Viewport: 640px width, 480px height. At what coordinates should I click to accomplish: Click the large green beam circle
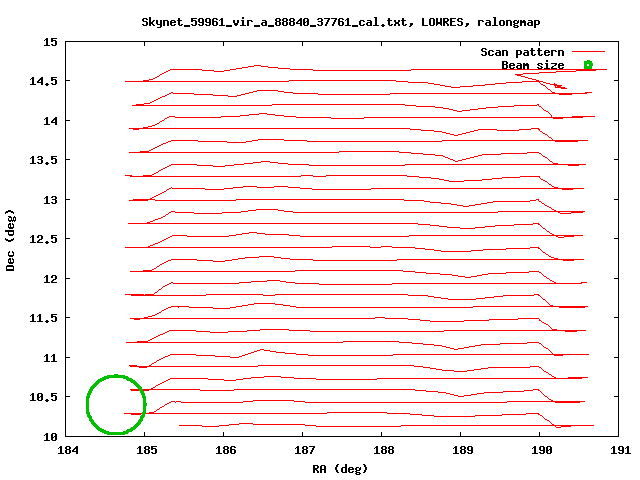point(116,404)
